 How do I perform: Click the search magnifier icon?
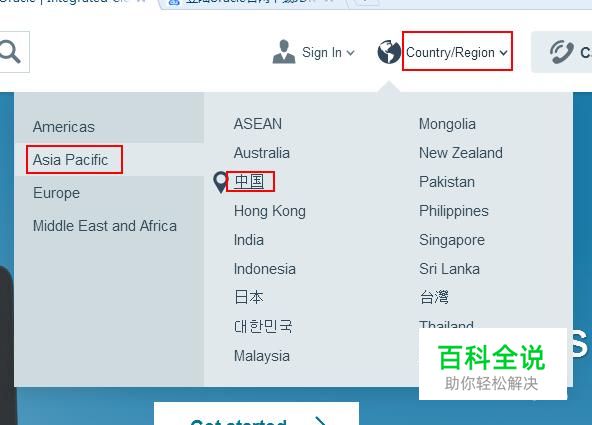click(10, 52)
